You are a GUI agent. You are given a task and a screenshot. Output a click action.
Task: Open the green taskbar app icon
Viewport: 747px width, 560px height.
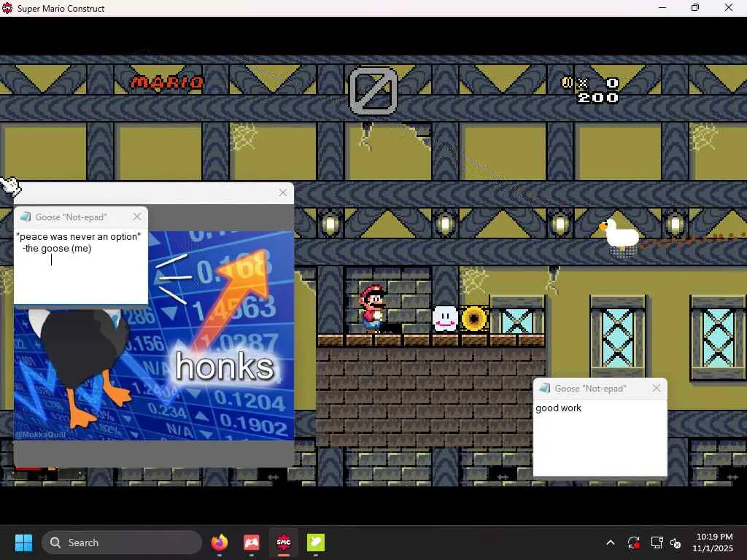coord(315,542)
